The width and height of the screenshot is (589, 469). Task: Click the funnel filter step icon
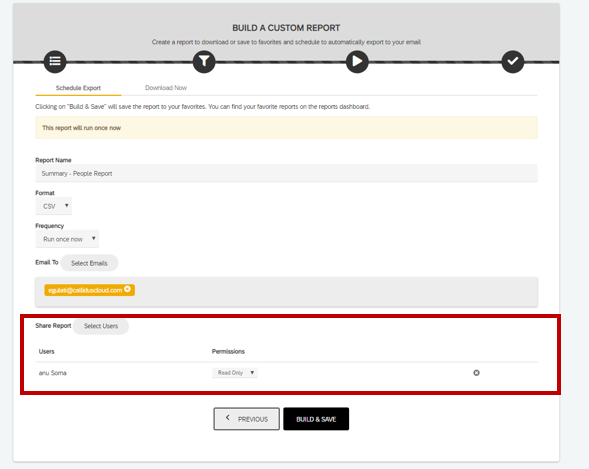[204, 61]
